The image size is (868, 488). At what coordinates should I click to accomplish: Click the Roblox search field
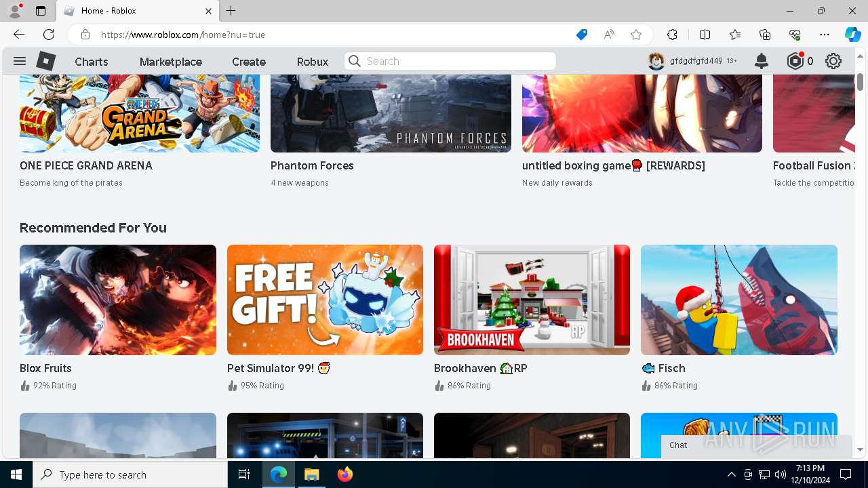pyautogui.click(x=450, y=61)
